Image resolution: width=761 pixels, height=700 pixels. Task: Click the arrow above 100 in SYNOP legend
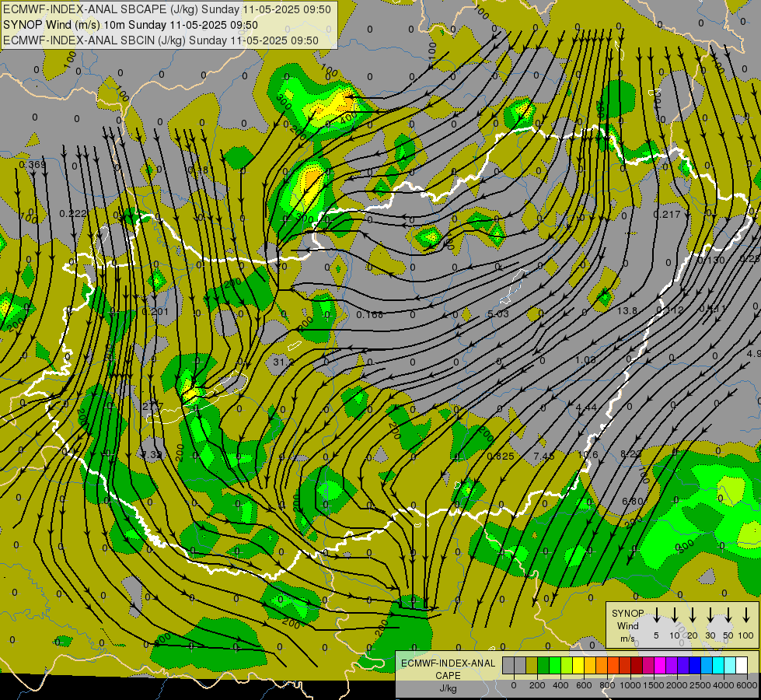tap(746, 615)
